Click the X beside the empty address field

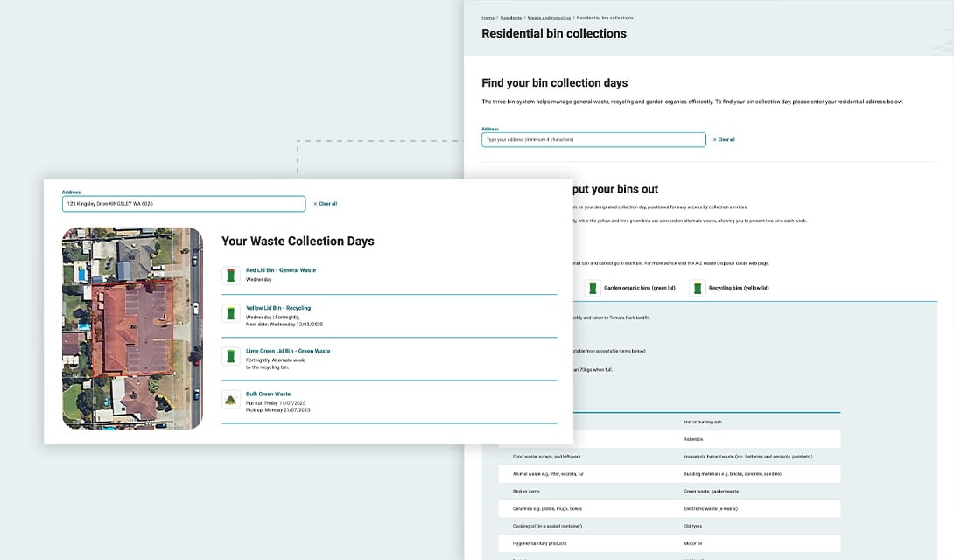click(715, 140)
